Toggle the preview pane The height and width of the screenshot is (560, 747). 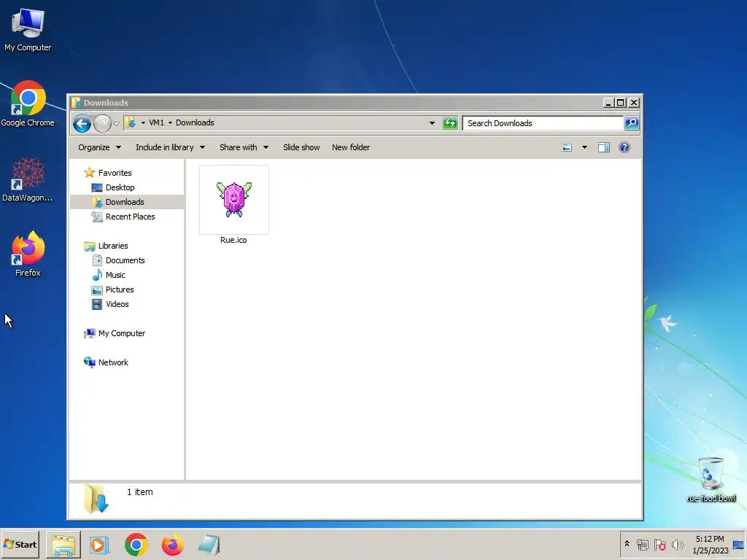click(x=604, y=147)
